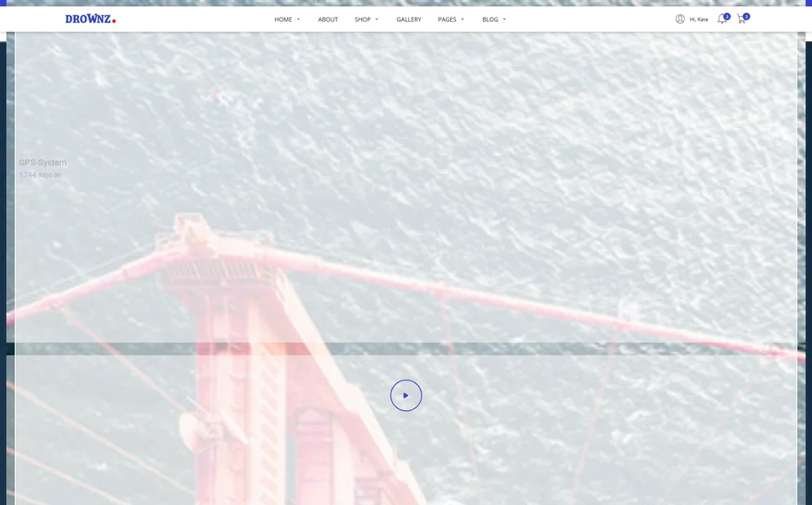Viewport: 812px width, 505px height.
Task: Click the $244 sale price
Action: (x=26, y=174)
